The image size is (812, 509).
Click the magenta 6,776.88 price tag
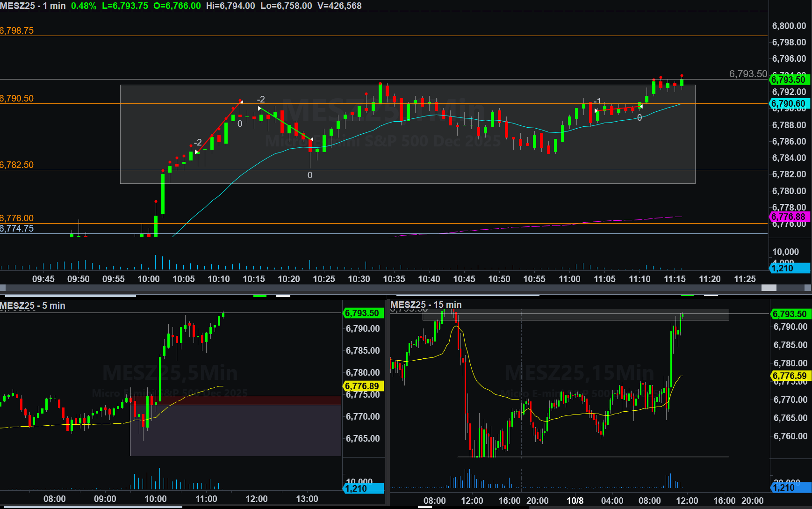click(x=789, y=217)
